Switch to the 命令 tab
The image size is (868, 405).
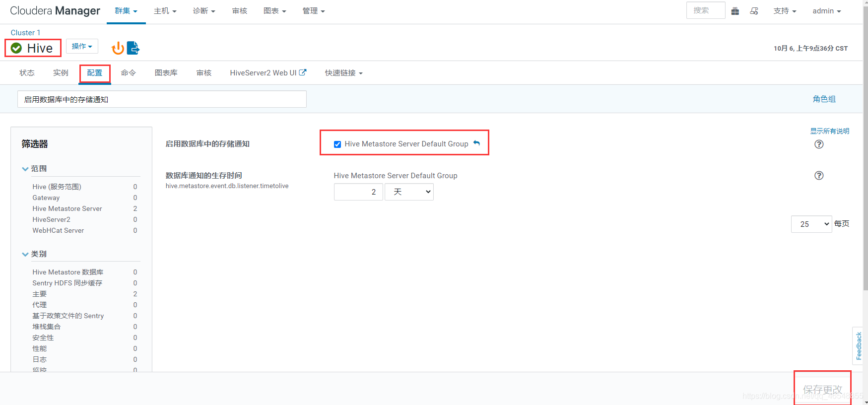pos(128,73)
